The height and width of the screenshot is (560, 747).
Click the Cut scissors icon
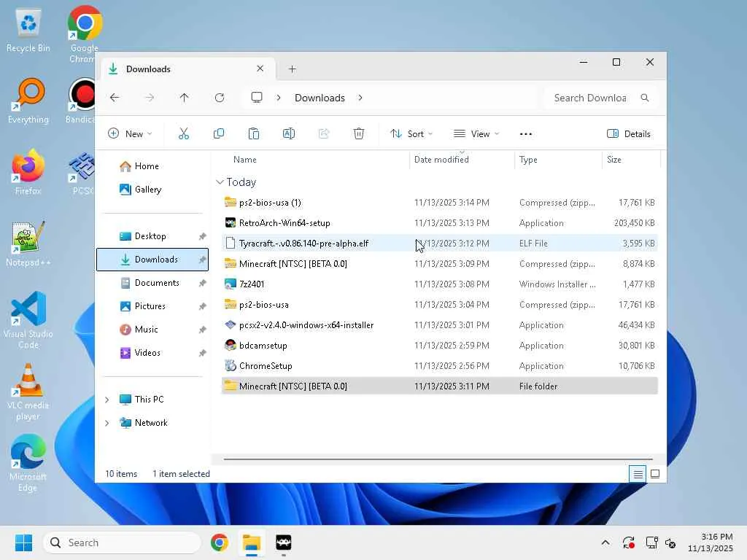pyautogui.click(x=183, y=134)
